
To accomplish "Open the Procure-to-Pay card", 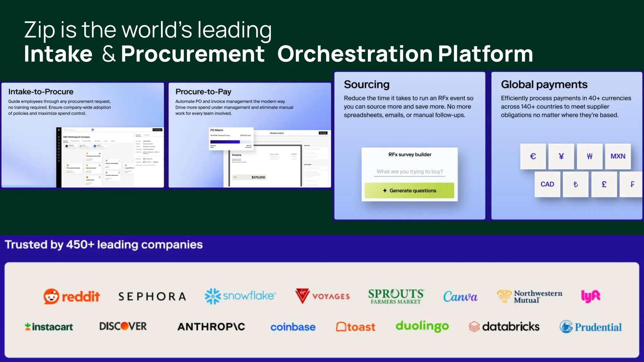I will click(x=250, y=135).
